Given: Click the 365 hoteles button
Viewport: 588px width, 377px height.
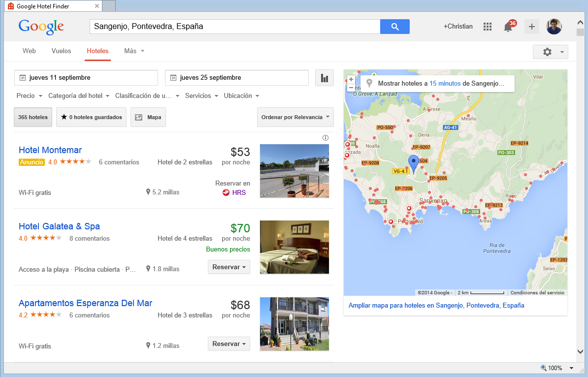Looking at the screenshot, I should 33,117.
